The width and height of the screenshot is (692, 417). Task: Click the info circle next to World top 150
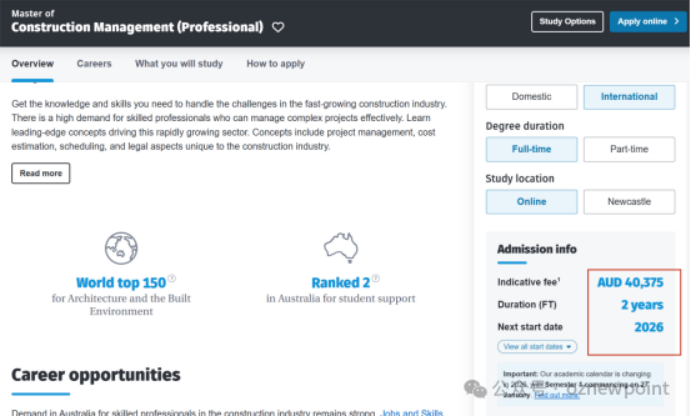(x=172, y=278)
